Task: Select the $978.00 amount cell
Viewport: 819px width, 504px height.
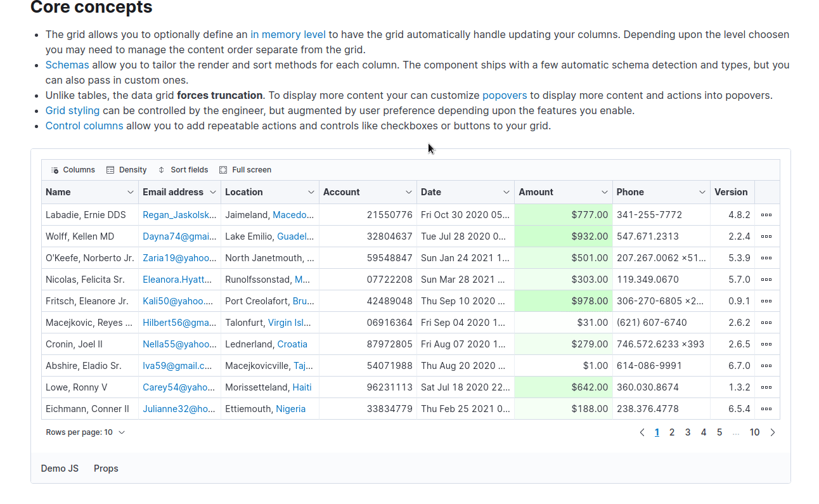Action: (563, 301)
